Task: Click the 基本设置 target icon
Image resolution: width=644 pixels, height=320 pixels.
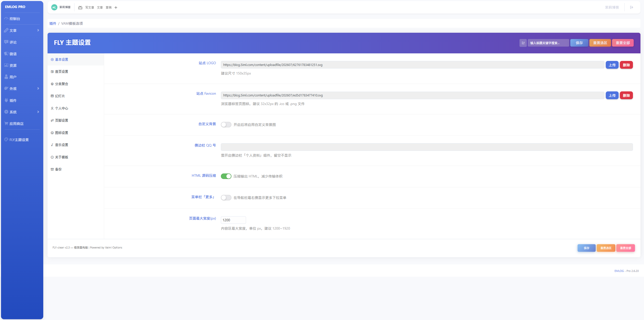Action: tap(52, 60)
